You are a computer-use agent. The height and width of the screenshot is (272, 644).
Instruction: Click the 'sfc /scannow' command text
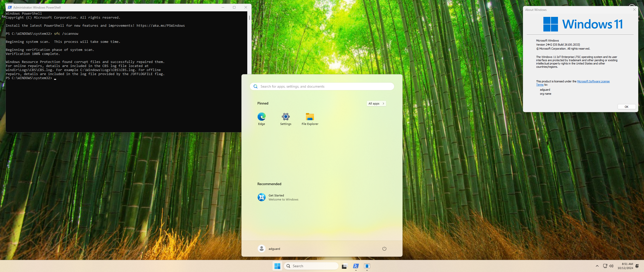(66, 33)
